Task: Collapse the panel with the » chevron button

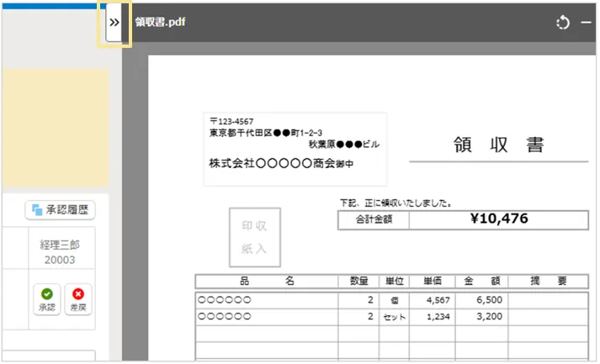Action: pyautogui.click(x=114, y=23)
